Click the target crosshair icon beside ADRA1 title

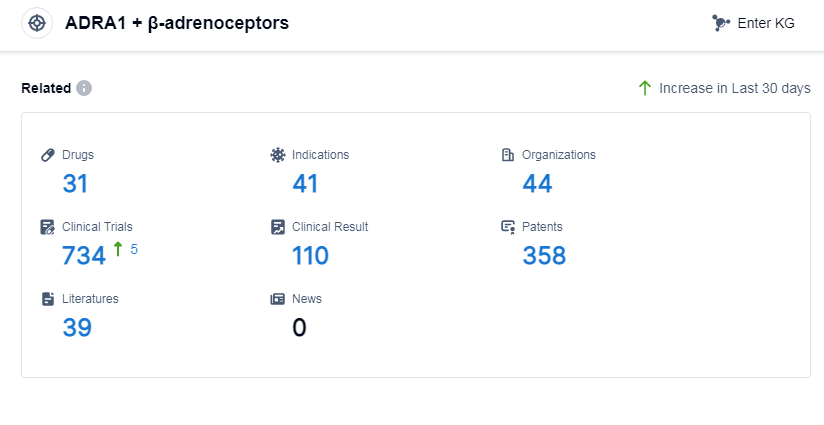[37, 23]
